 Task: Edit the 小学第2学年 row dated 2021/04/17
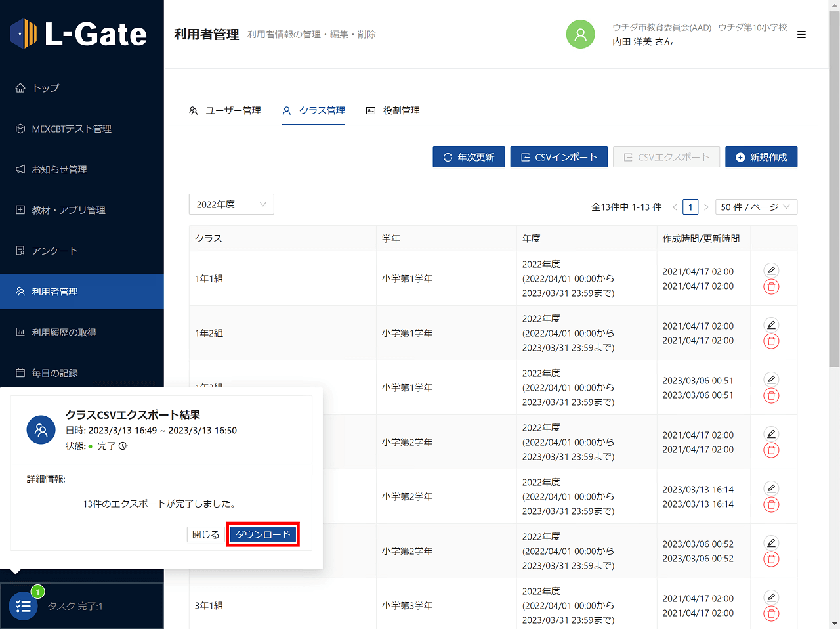tap(772, 433)
